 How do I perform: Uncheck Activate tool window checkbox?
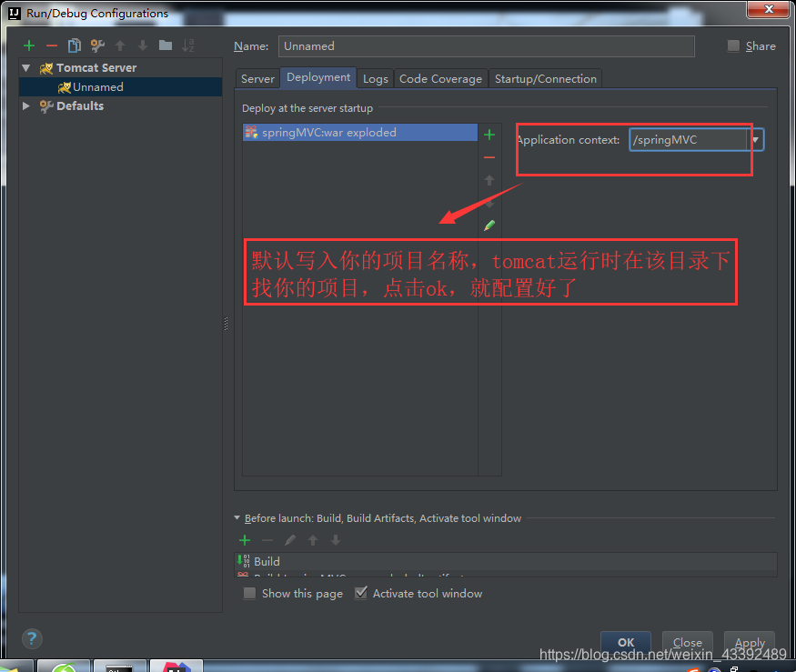tap(361, 593)
